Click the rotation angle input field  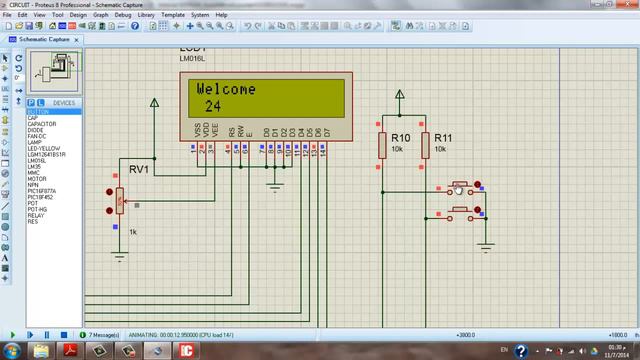(19, 78)
